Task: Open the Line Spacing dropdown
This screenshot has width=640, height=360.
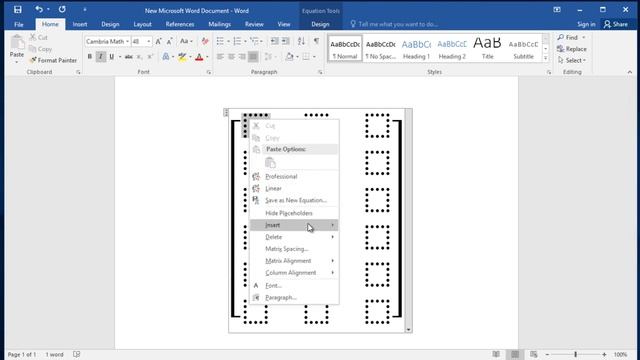Action: coord(270,57)
